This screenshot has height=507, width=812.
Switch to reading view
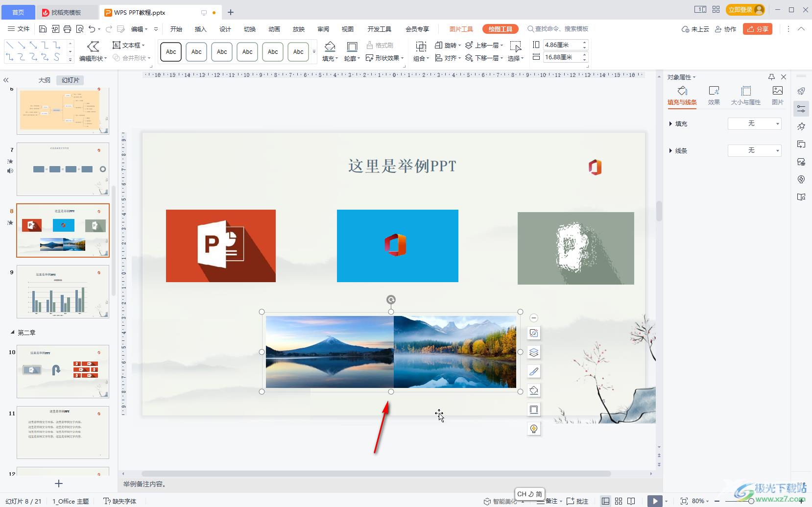click(x=631, y=501)
